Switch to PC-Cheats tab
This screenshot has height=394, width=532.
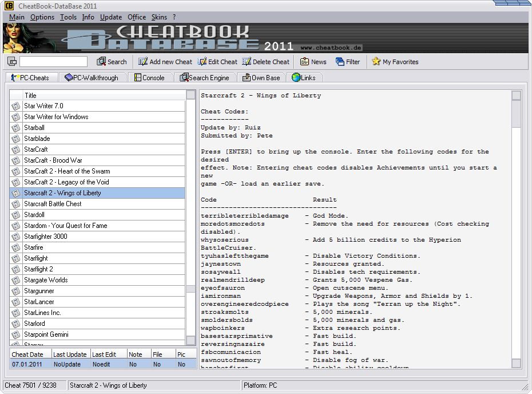click(x=32, y=77)
